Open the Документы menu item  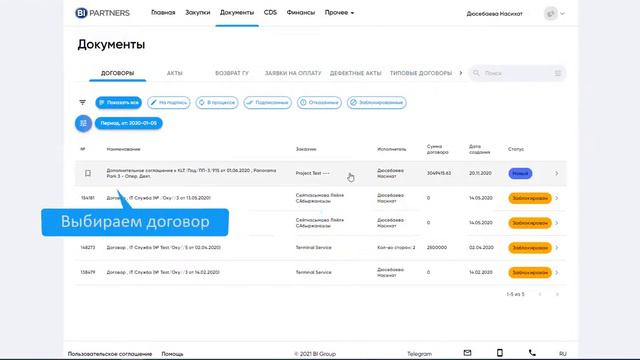237,13
